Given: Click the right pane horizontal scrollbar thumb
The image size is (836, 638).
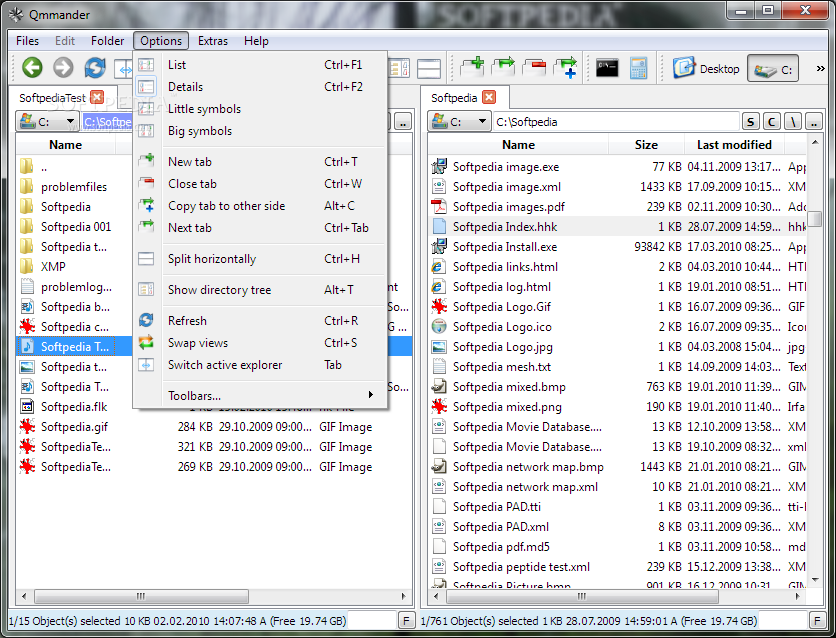Looking at the screenshot, I should click(582, 596).
